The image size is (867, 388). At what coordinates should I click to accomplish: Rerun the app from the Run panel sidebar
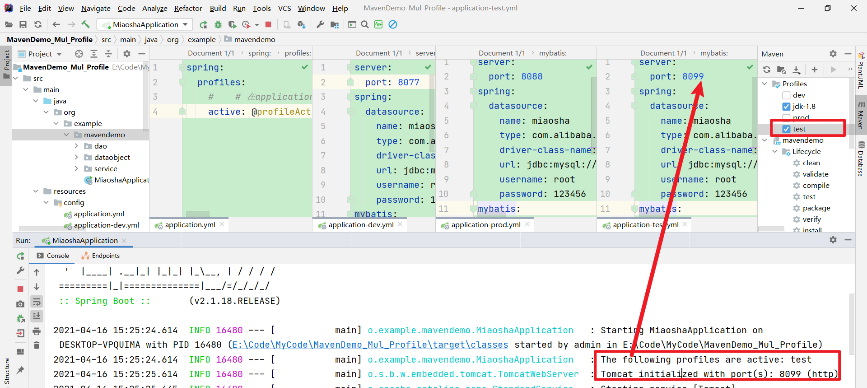click(20, 256)
